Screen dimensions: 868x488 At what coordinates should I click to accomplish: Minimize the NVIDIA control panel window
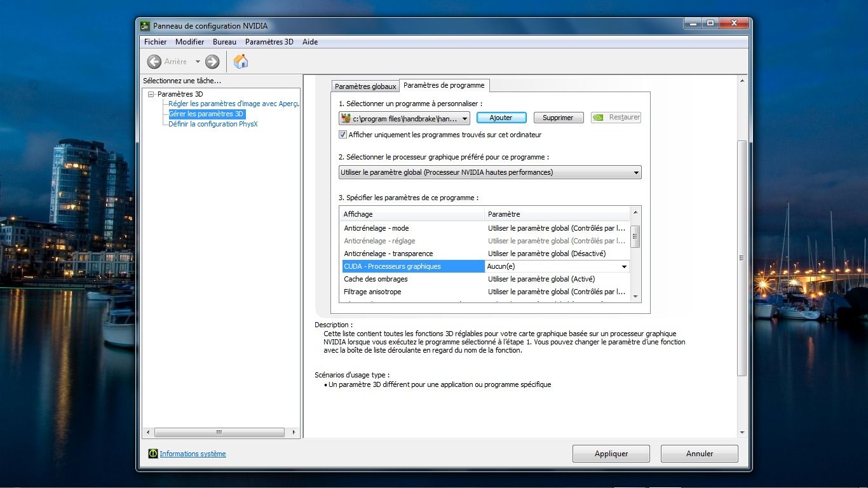693,24
